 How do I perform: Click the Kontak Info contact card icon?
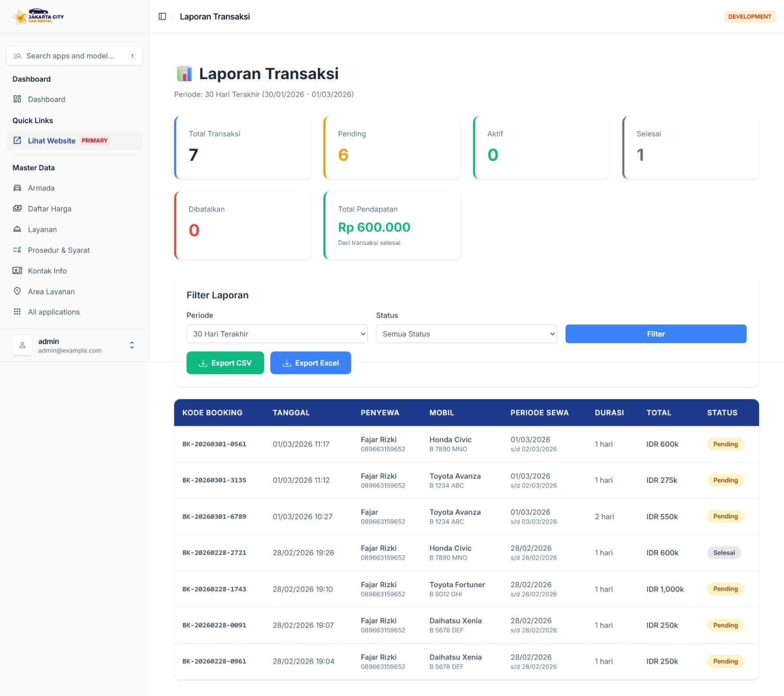pyautogui.click(x=17, y=271)
